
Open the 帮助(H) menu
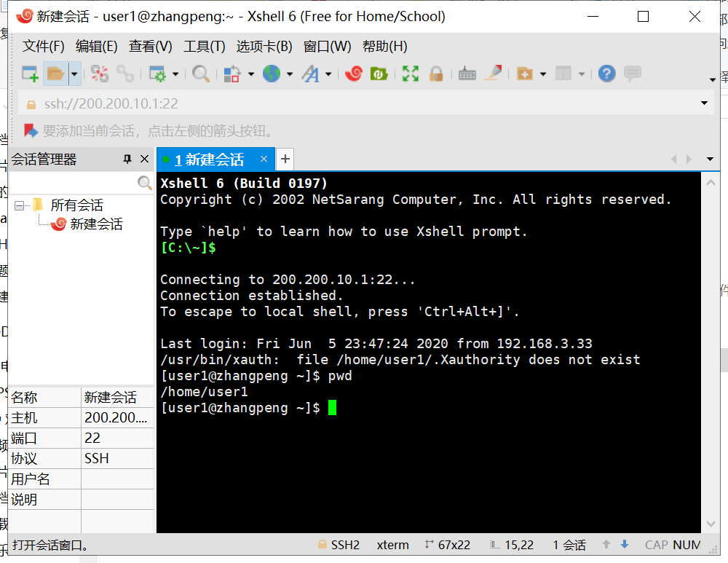[385, 47]
